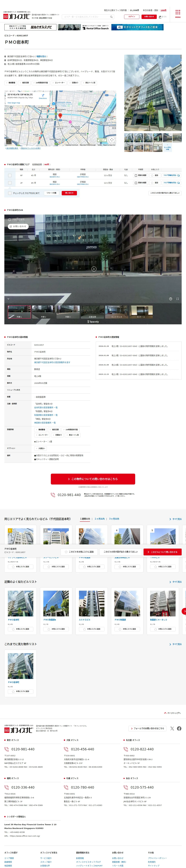This screenshot has height=868, width=186.
Task: Click the ログイン button
Action: 132,16
